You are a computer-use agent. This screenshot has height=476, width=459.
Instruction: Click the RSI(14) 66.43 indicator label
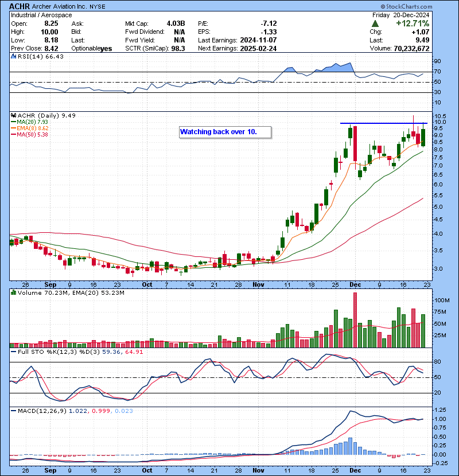41,56
